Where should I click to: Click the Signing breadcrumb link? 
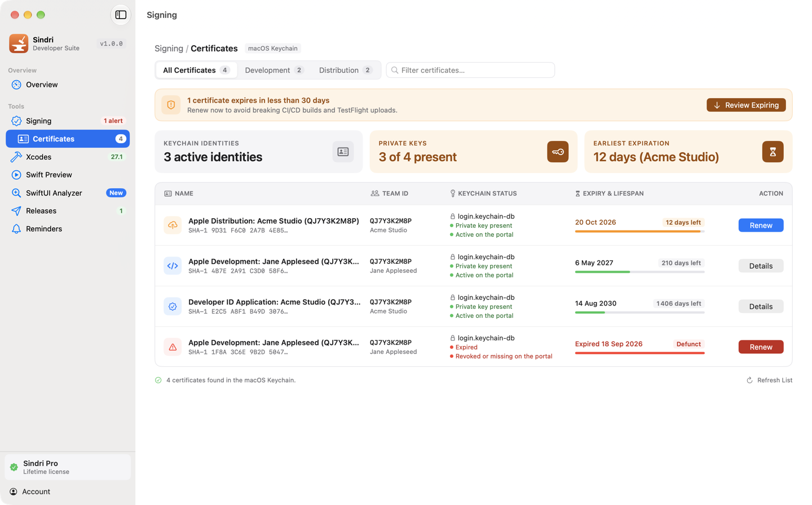[x=169, y=48]
